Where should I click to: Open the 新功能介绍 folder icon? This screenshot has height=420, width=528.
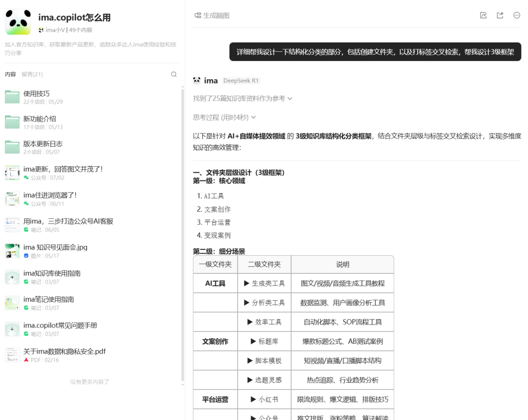coord(12,122)
